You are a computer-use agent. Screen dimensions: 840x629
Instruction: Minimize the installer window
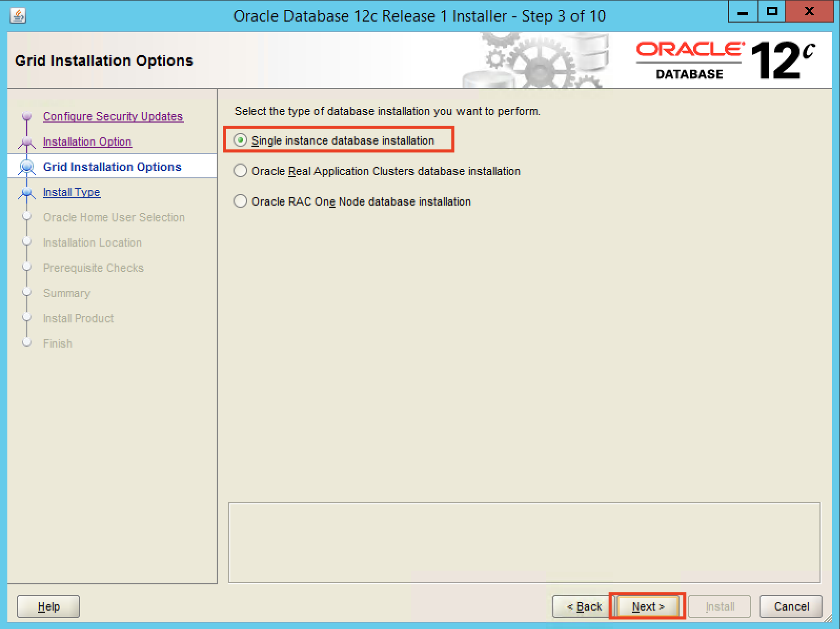coord(743,12)
